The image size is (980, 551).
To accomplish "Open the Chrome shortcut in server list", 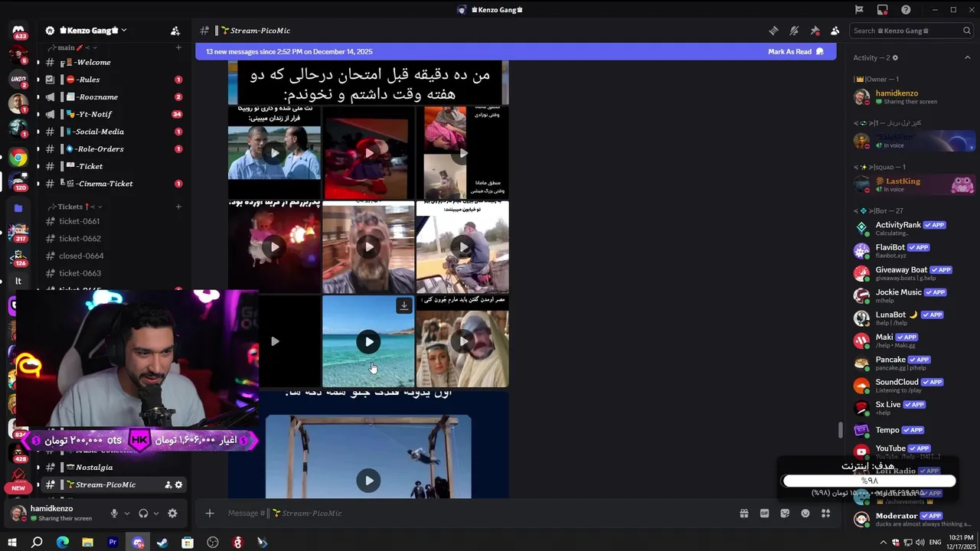I will coord(18,158).
